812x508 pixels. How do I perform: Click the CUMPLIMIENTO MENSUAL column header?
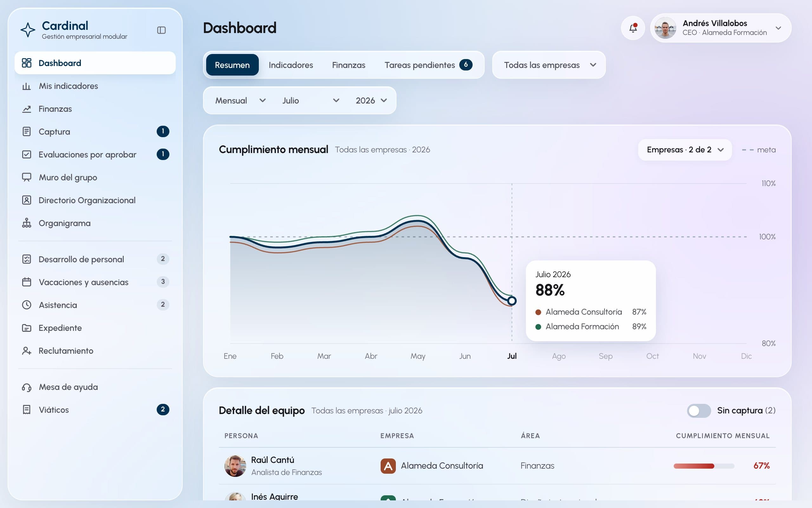(723, 436)
